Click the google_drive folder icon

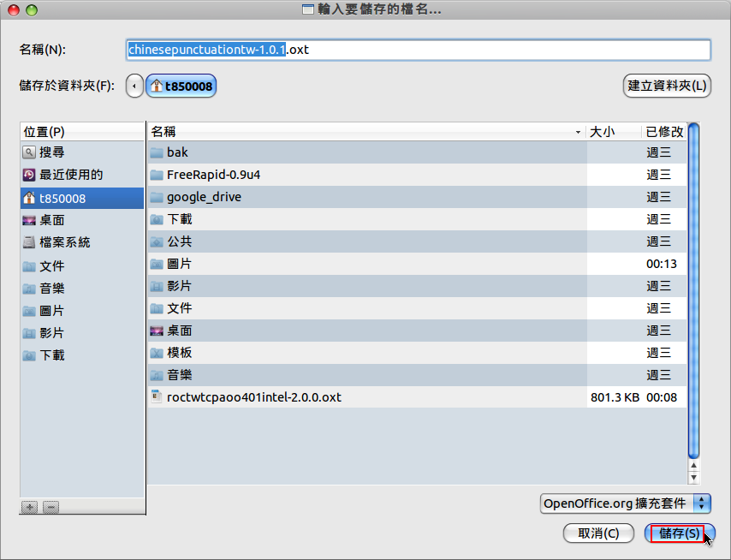[156, 197]
